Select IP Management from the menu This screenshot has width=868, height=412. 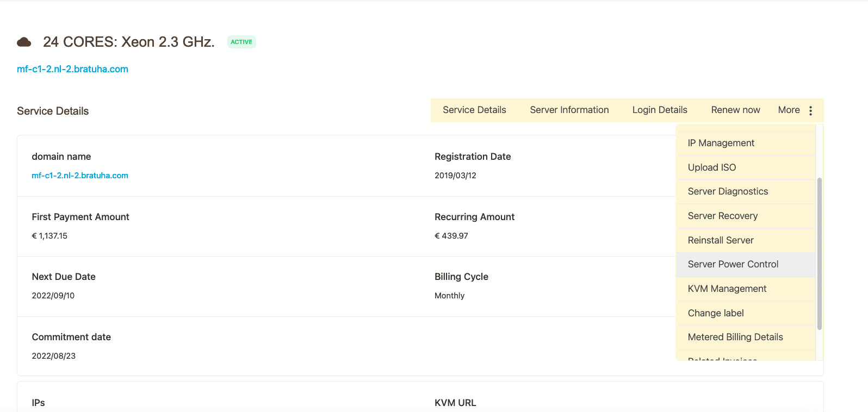[721, 143]
